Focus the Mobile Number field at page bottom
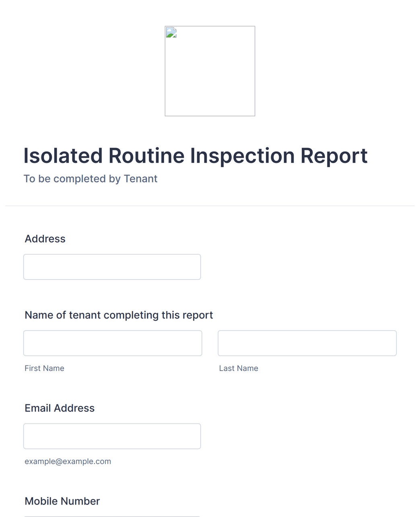The image size is (420, 517). click(112, 516)
